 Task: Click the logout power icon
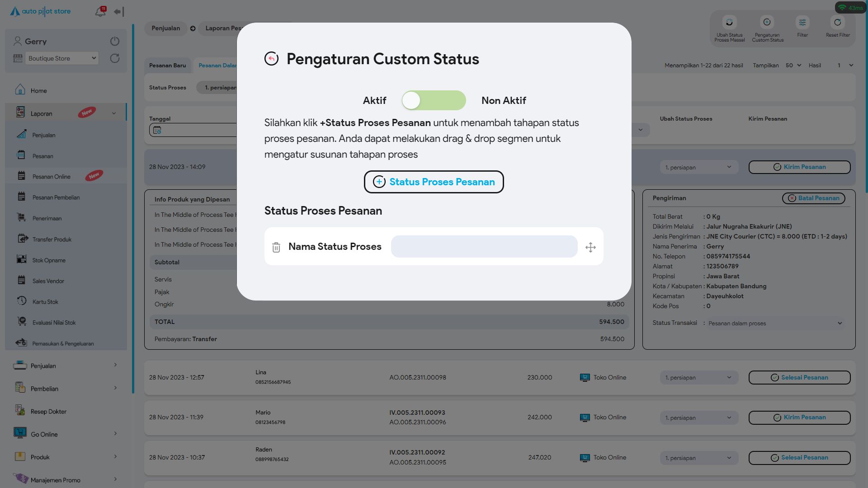(115, 41)
